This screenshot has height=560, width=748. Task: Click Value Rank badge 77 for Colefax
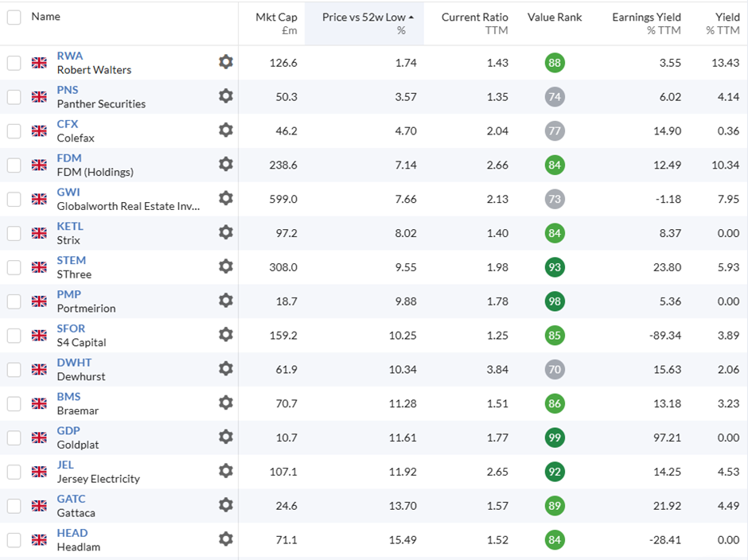click(555, 130)
